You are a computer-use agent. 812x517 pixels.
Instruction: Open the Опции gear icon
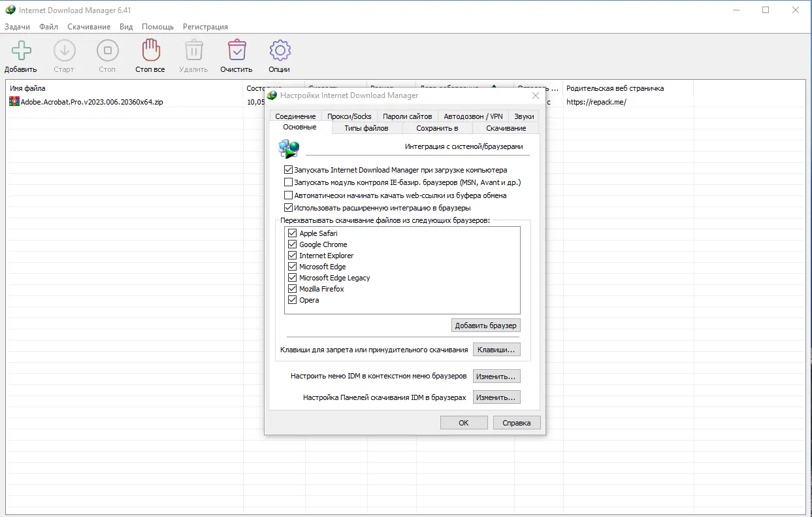point(279,50)
